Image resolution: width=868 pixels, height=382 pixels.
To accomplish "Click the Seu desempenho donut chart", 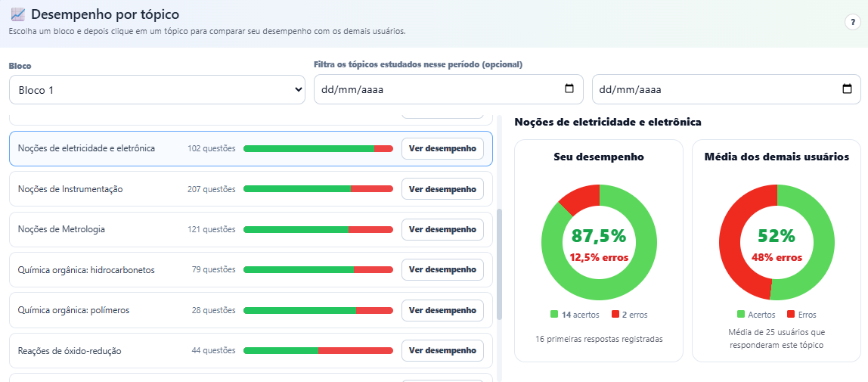I will [599, 242].
